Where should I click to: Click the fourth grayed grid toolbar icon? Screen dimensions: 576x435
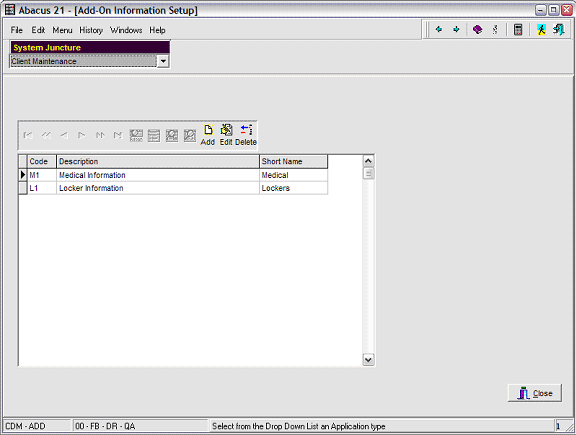(x=190, y=136)
